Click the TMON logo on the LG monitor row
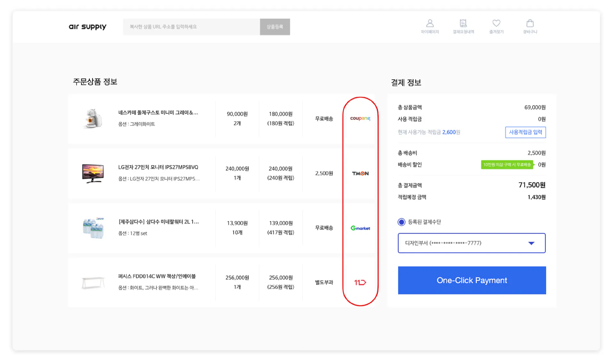 pyautogui.click(x=360, y=173)
